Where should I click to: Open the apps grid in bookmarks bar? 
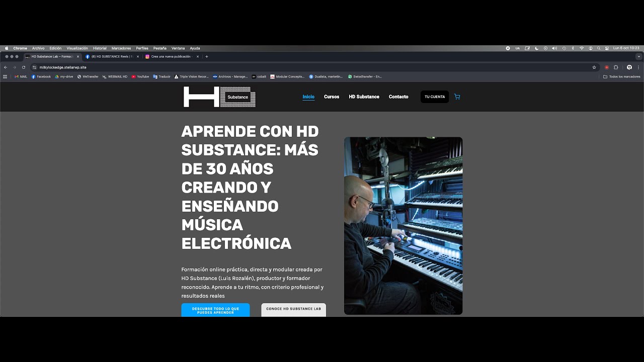5,76
